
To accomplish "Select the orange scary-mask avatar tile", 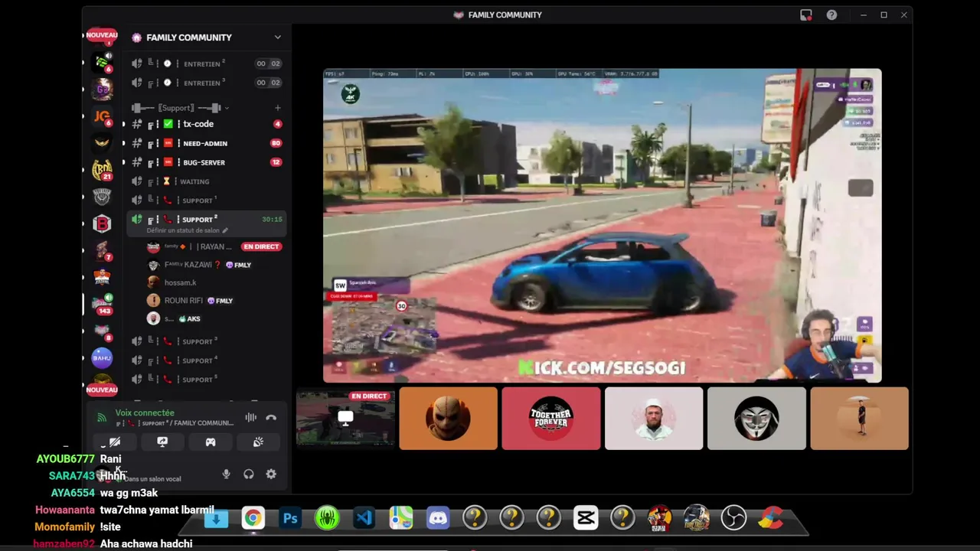I will [x=448, y=419].
